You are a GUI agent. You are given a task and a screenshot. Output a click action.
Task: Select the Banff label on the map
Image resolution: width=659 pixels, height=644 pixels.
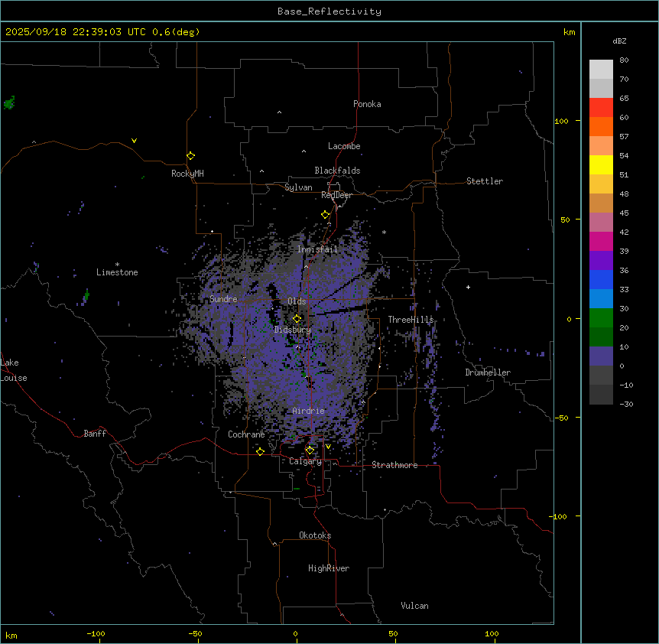pyautogui.click(x=95, y=434)
